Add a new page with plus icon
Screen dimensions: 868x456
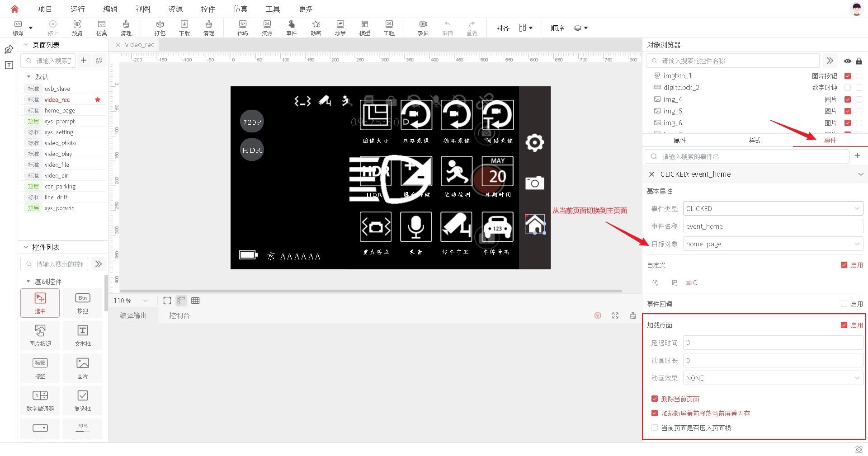84,60
